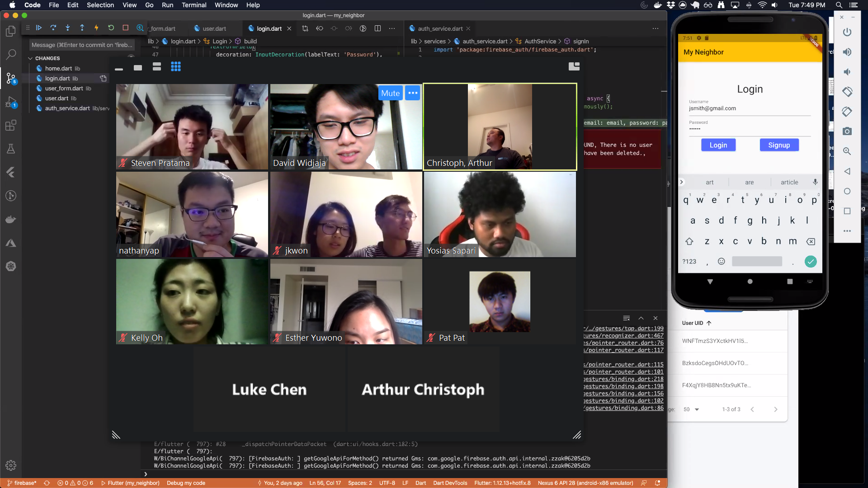
Task: Switch video call to minimized strip view
Action: [119, 69]
